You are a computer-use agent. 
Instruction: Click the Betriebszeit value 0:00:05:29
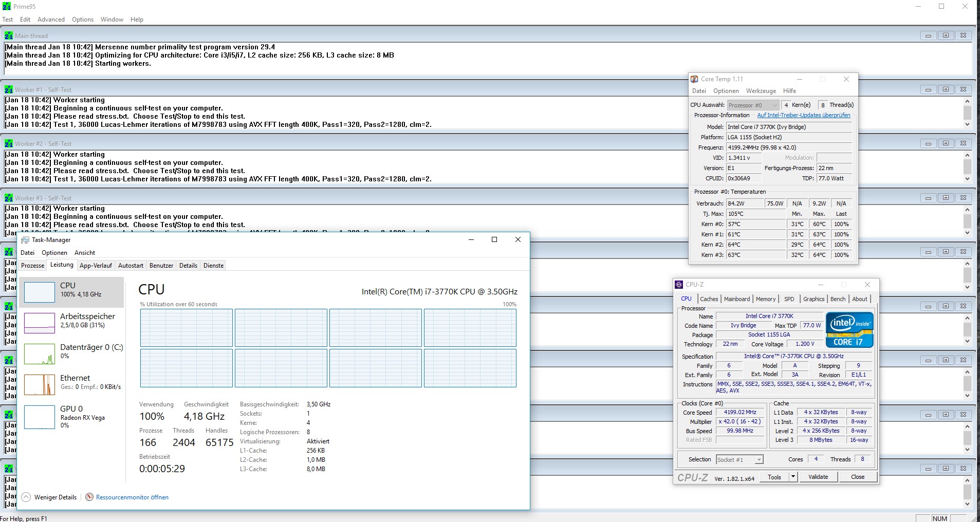point(162,469)
